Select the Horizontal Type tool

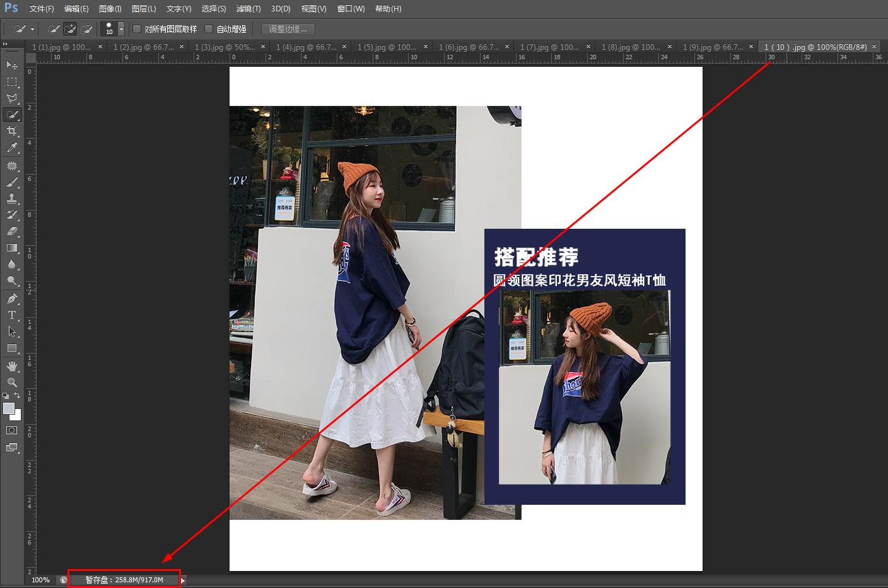point(12,314)
